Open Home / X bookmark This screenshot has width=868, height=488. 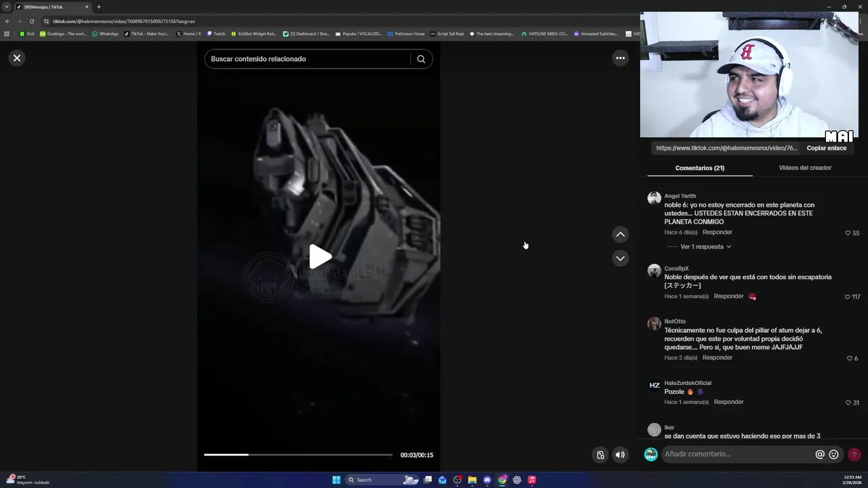(x=189, y=34)
